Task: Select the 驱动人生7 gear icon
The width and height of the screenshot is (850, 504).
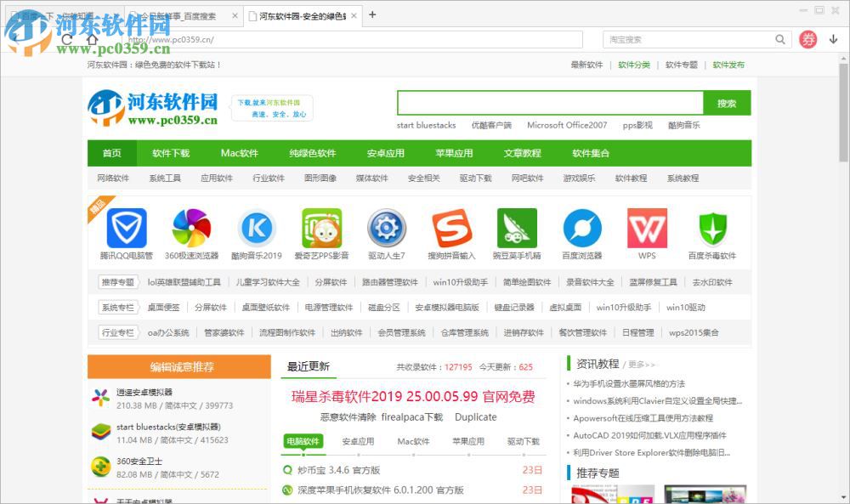Action: 387,229
